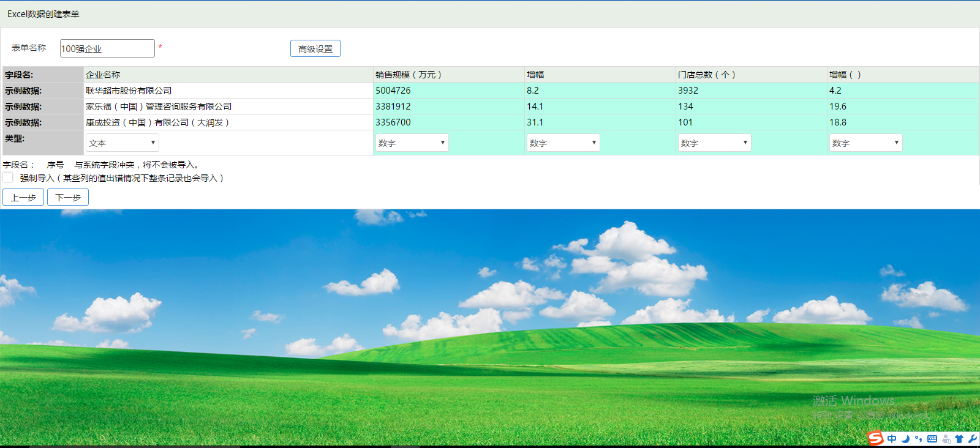The image size is (980, 448).
Task: Open type dropdown under 增幅() value 18.8
Action: [x=865, y=143]
